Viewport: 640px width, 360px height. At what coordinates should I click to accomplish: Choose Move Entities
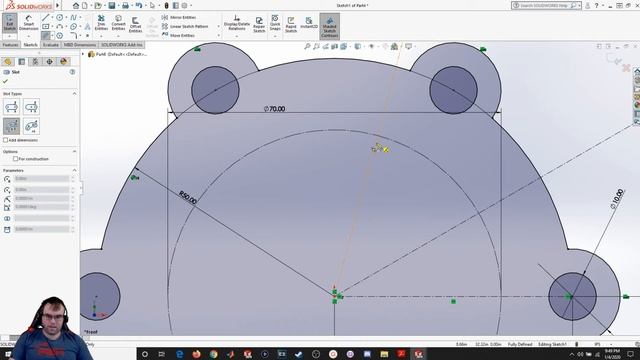click(x=178, y=36)
